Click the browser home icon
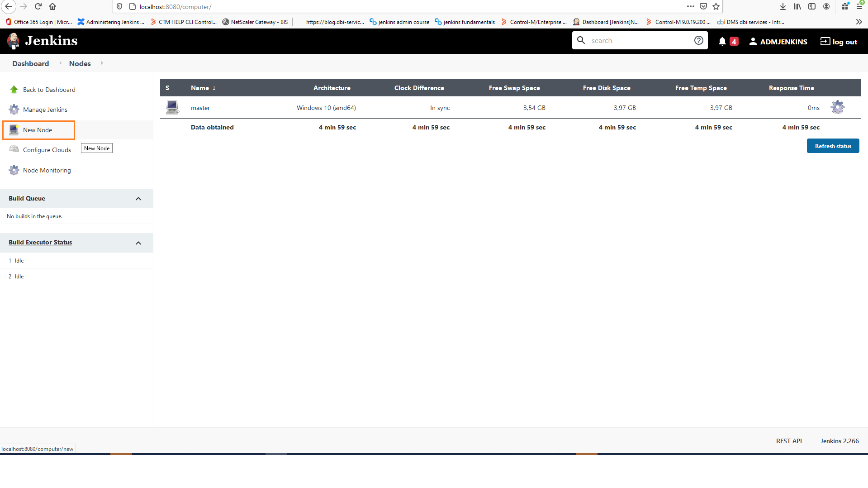The width and height of the screenshot is (868, 488). [52, 6]
